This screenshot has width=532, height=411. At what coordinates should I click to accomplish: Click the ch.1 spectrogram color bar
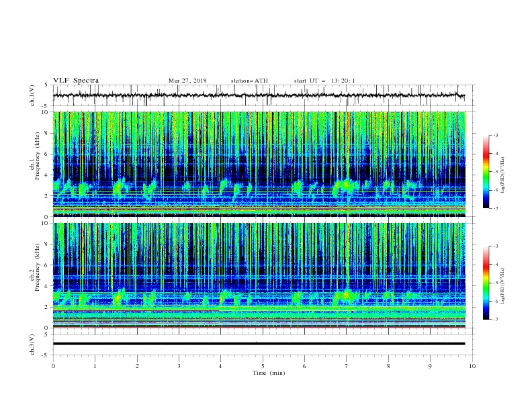[486, 172]
